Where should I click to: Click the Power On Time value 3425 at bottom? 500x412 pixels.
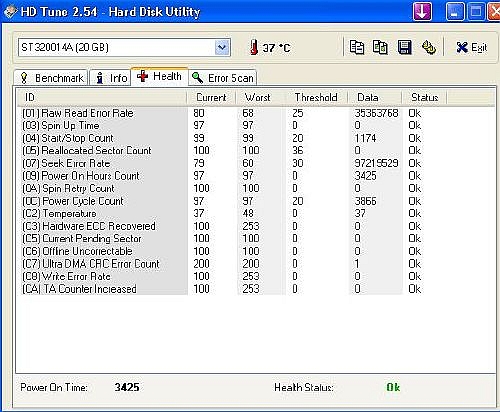point(127,387)
